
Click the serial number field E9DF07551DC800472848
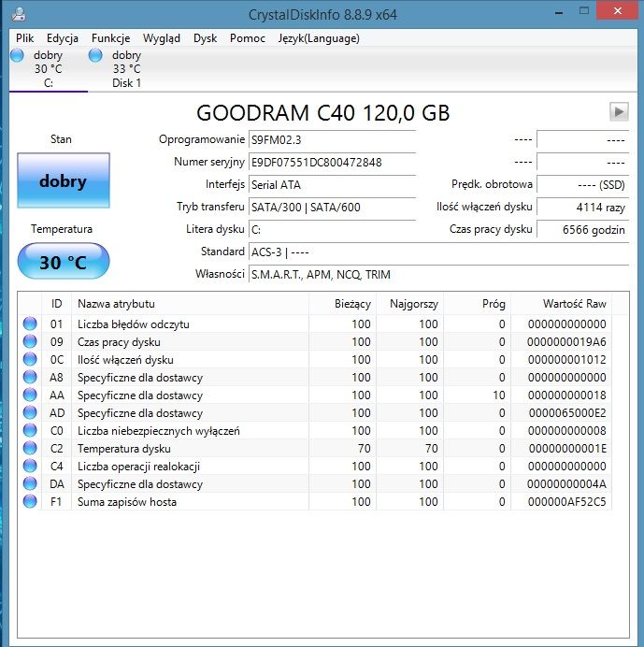pos(332,162)
